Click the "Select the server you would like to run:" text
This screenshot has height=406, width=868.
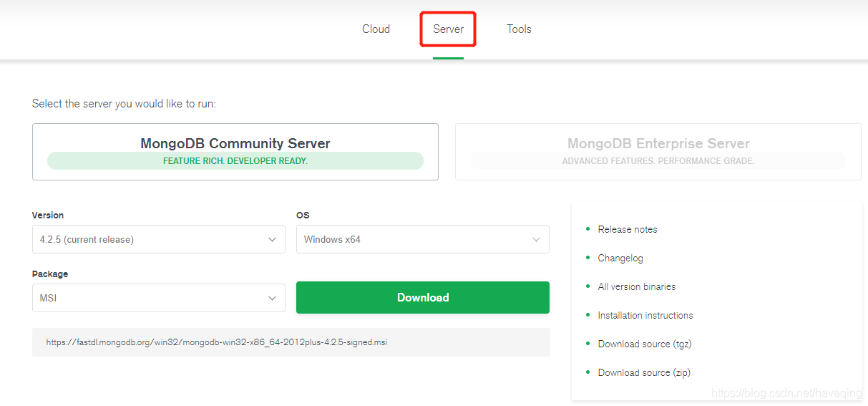[124, 104]
